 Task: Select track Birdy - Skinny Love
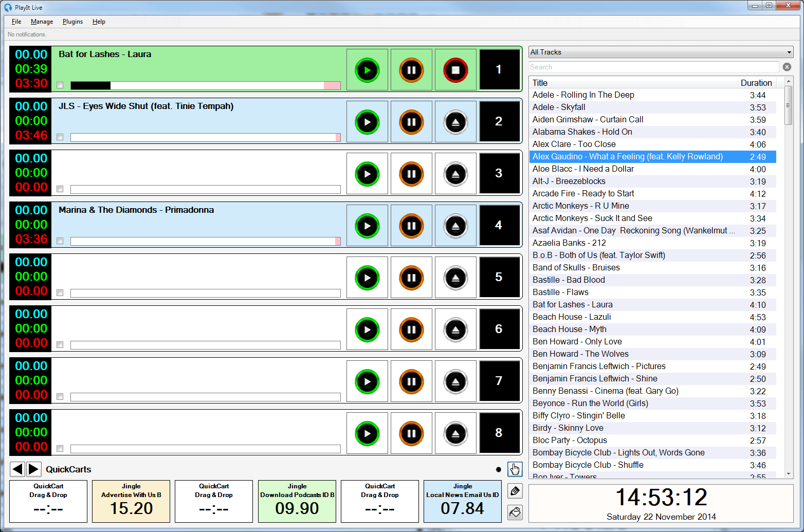pyautogui.click(x=653, y=428)
